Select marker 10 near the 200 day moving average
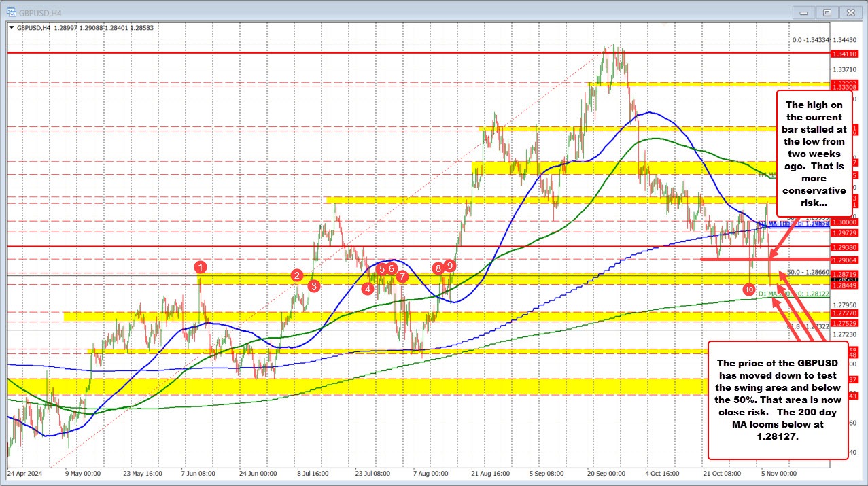868x486 pixels. (x=748, y=290)
